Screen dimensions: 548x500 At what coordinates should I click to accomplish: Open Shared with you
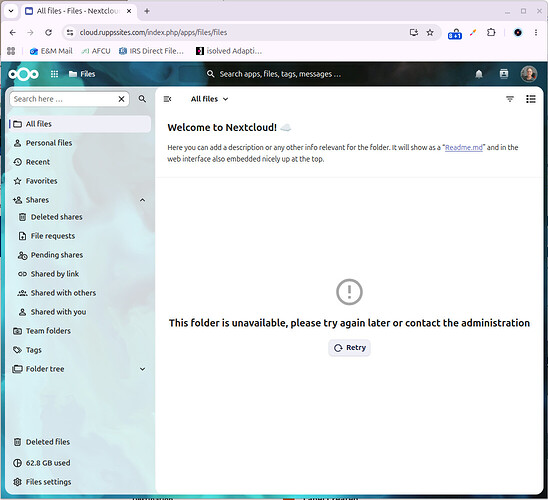pos(82,312)
